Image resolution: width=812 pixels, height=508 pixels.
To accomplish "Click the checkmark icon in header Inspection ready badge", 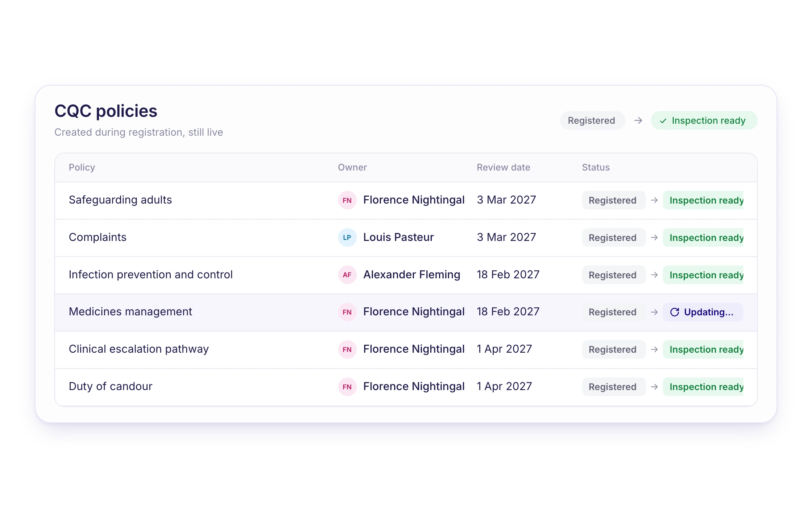I will (663, 121).
